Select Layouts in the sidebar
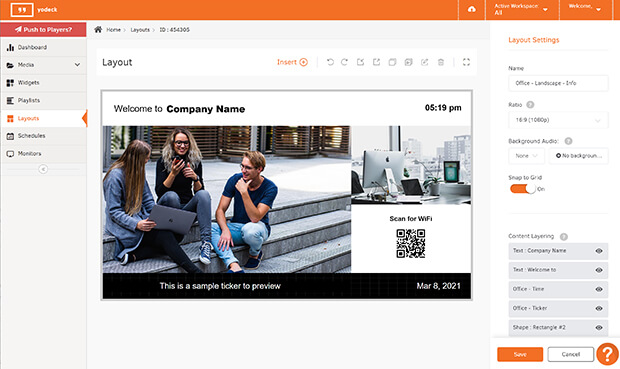The image size is (620, 369). pyautogui.click(x=43, y=118)
